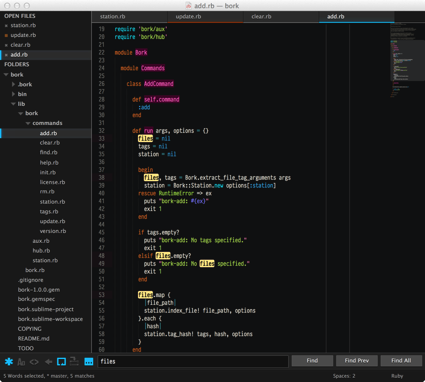This screenshot has width=425, height=382.
Task: Click the RuntimeError text on line 40
Action: pos(176,193)
